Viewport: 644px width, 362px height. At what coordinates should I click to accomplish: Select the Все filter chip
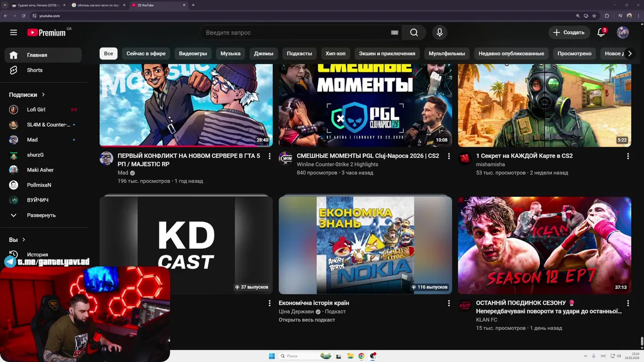pyautogui.click(x=109, y=53)
